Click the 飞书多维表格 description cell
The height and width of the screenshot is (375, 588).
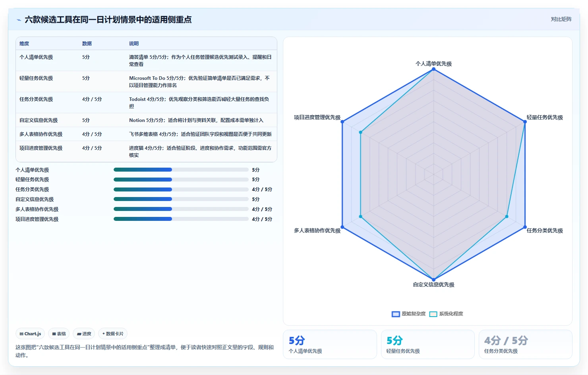click(200, 134)
